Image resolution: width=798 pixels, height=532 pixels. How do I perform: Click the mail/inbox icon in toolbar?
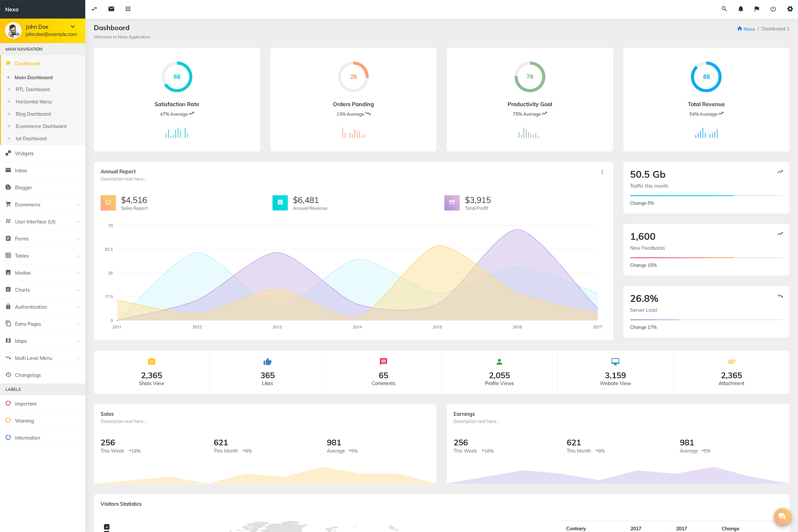tap(111, 9)
